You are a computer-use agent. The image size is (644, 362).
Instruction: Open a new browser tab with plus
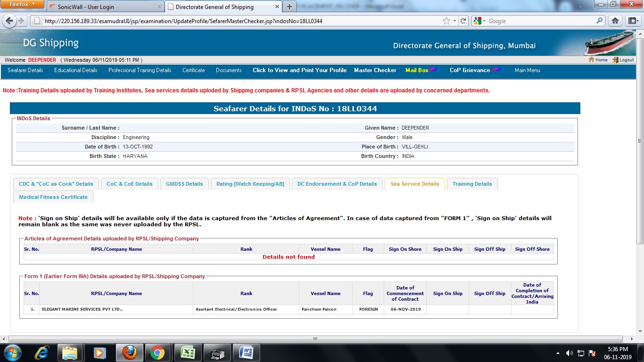coord(289,7)
